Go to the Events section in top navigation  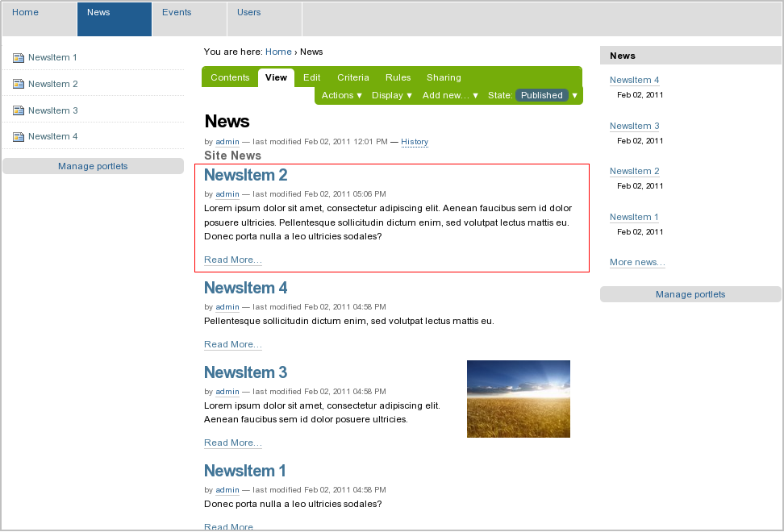[177, 13]
